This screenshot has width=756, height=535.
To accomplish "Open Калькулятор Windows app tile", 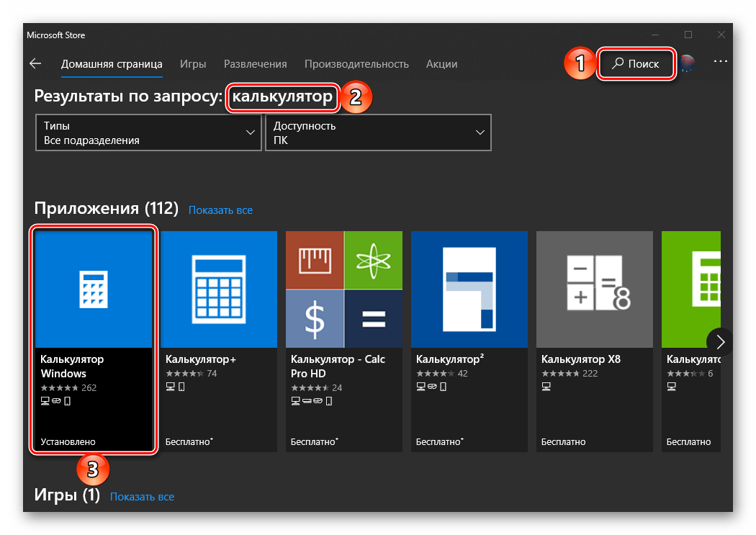I will (94, 340).
